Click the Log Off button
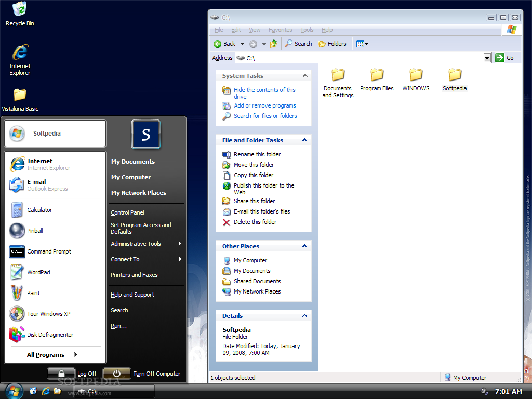This screenshot has height=399, width=532. click(72, 374)
